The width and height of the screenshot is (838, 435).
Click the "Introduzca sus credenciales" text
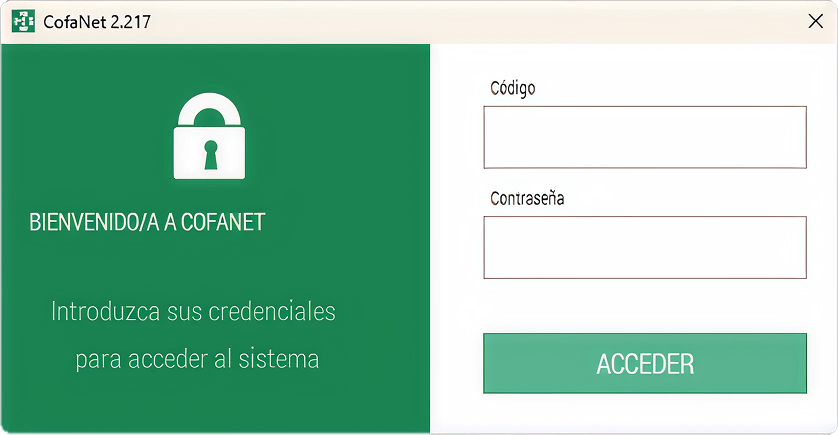(x=193, y=311)
